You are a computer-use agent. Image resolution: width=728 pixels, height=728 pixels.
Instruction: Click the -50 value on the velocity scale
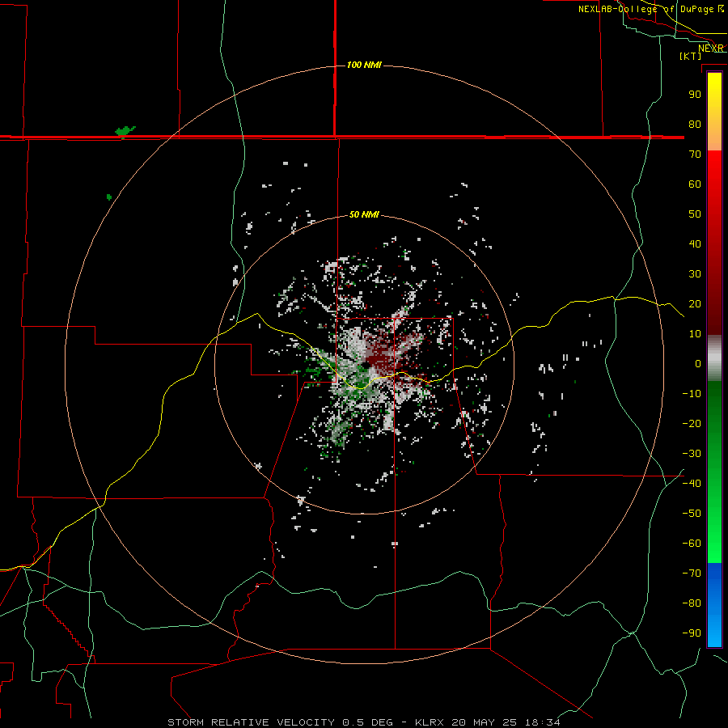click(x=692, y=514)
